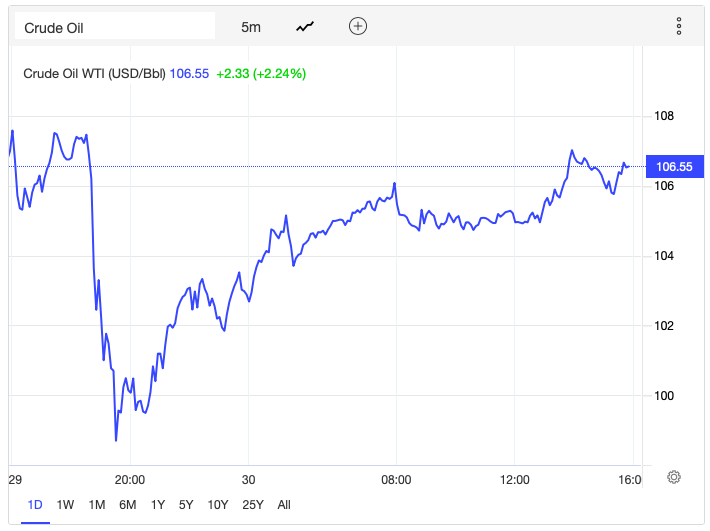Select the 1D time range
The height and width of the screenshot is (531, 710).
point(35,505)
